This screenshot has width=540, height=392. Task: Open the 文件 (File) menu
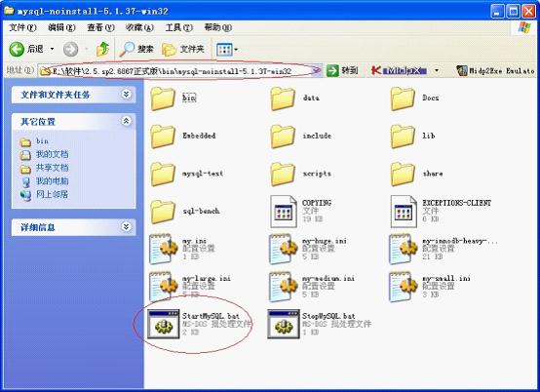[22, 27]
